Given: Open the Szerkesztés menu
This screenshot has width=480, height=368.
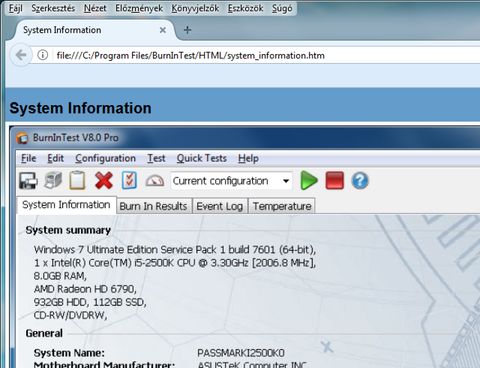Looking at the screenshot, I should [53, 8].
